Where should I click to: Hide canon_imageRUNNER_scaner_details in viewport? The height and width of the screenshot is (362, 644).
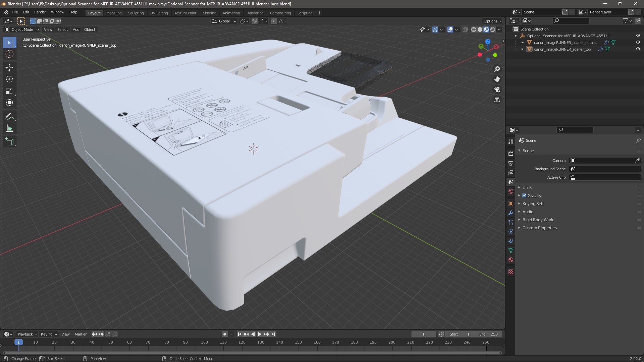[638, 42]
